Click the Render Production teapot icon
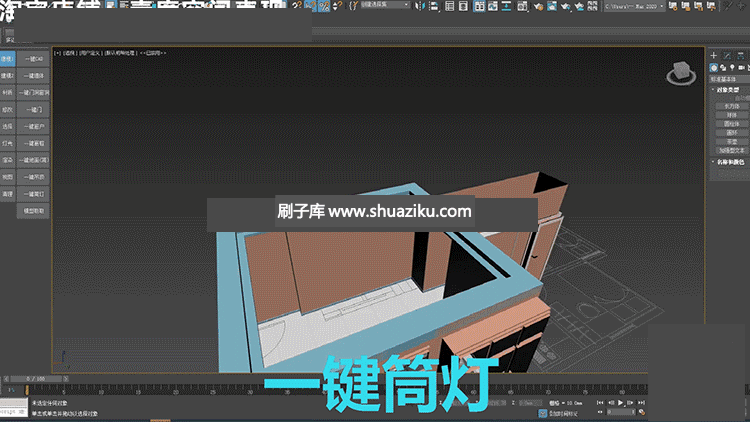Viewport: 750px width, 422px height. coord(566,6)
